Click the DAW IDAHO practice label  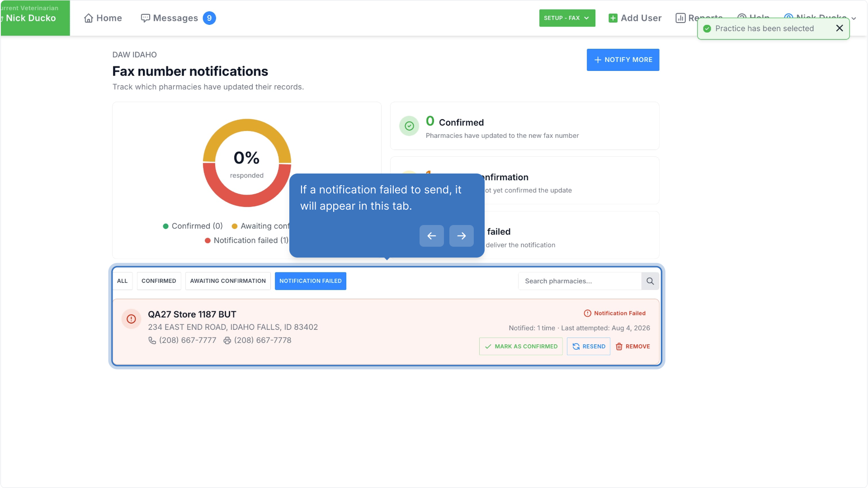[135, 55]
